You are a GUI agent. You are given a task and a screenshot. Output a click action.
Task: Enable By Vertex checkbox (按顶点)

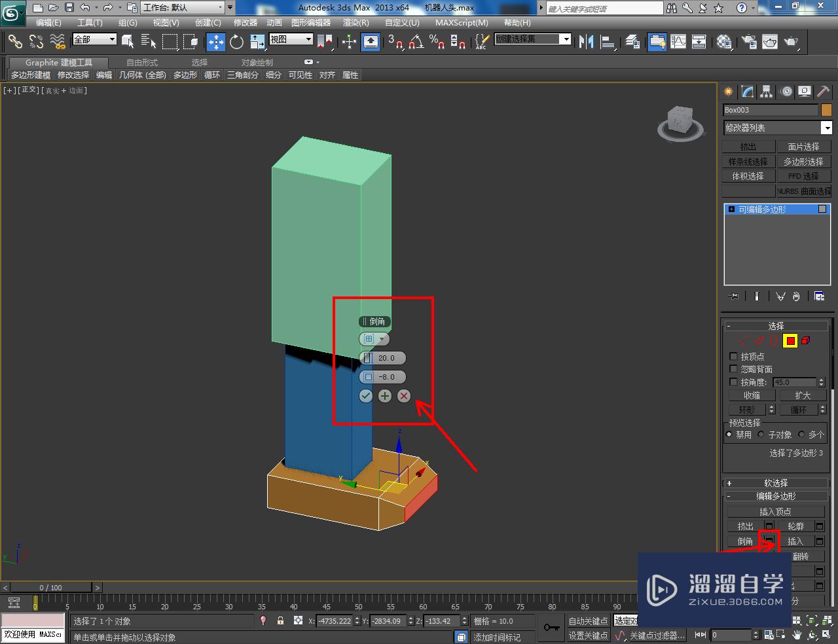pos(733,357)
